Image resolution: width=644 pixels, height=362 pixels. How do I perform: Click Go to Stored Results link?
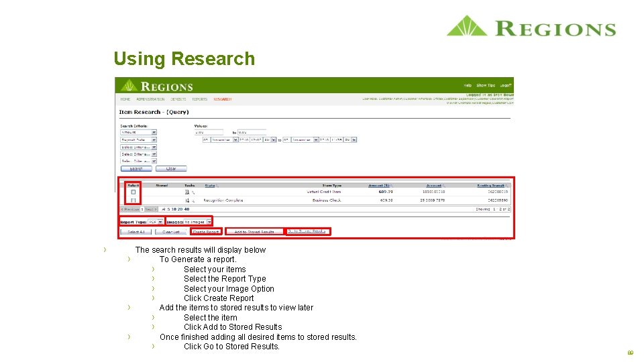[307, 231]
